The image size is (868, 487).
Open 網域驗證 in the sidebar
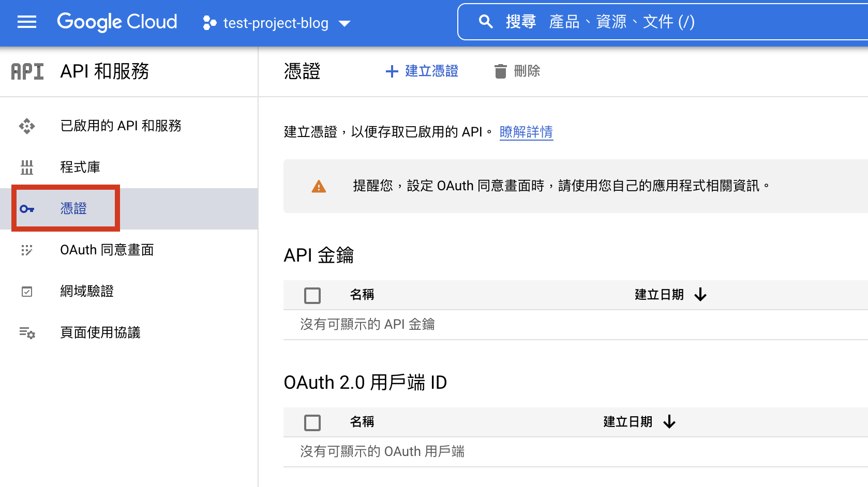click(87, 292)
